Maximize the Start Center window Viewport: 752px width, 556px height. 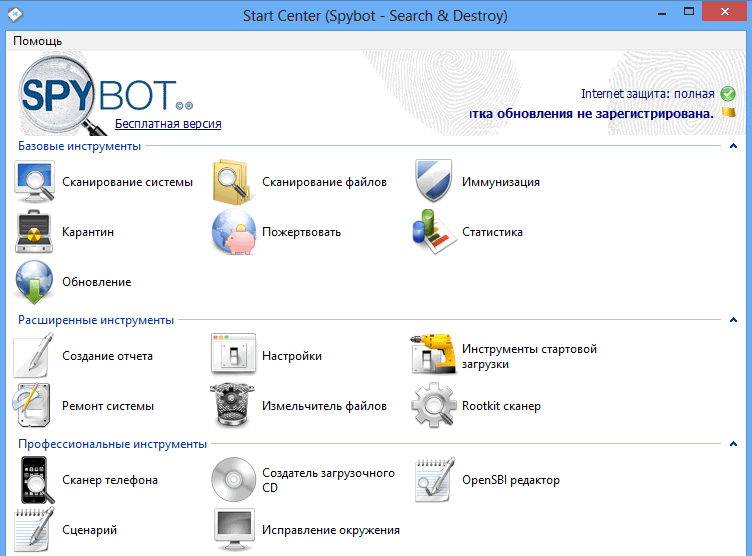pos(689,12)
